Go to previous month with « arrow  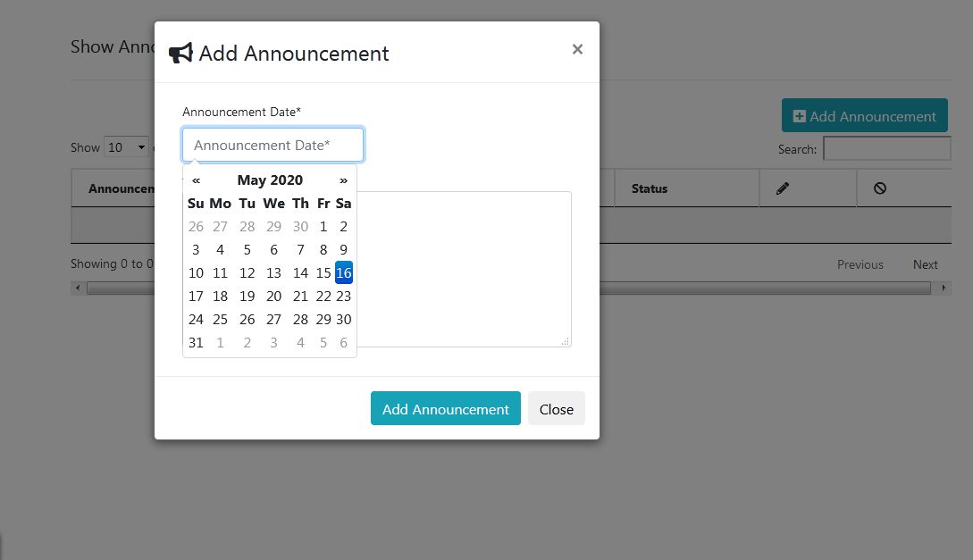(x=196, y=180)
